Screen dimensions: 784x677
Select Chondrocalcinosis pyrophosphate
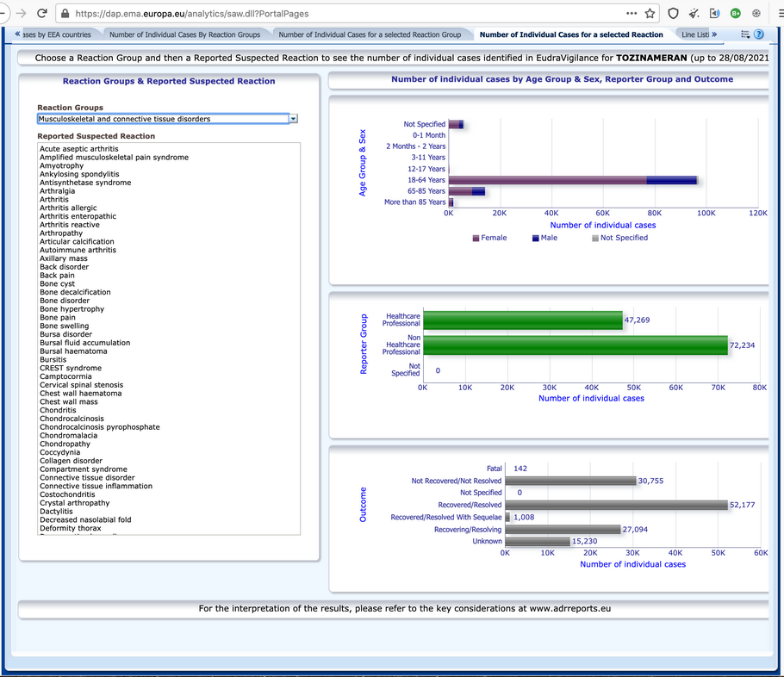coord(100,427)
